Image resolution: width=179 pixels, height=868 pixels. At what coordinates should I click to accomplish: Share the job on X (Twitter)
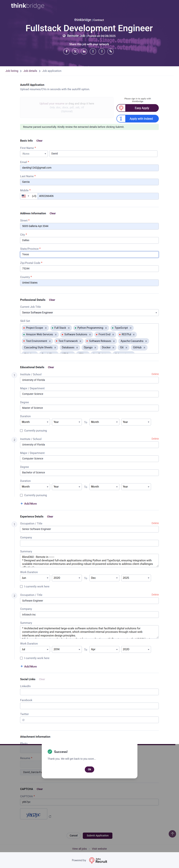click(x=75, y=51)
